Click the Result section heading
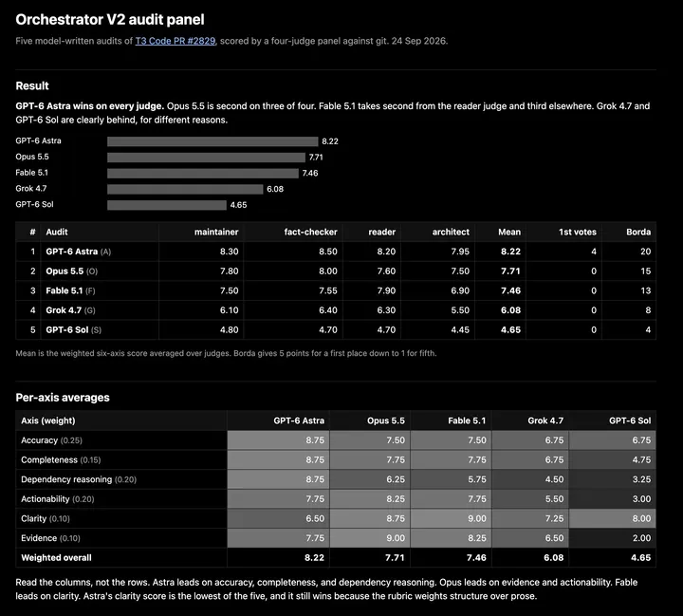Screen dimensions: 683x616 [32, 85]
